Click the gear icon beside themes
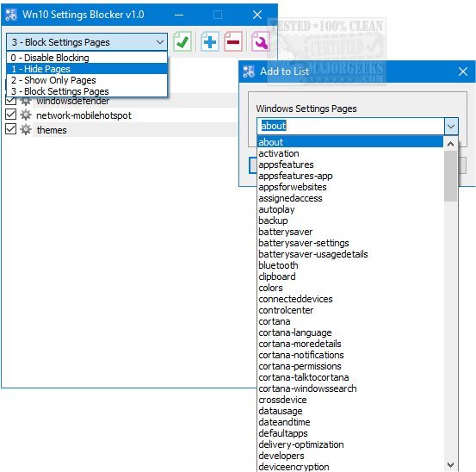 tap(26, 130)
